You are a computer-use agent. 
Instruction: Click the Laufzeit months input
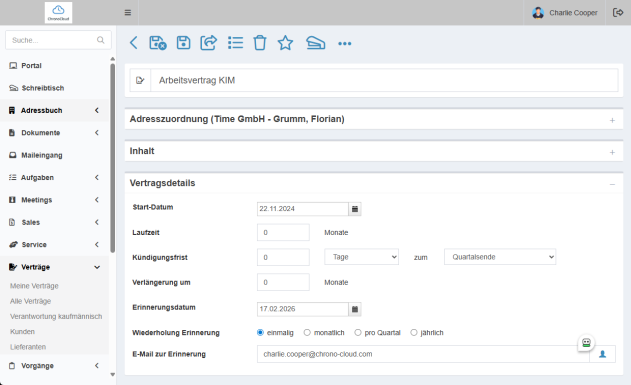coord(283,233)
